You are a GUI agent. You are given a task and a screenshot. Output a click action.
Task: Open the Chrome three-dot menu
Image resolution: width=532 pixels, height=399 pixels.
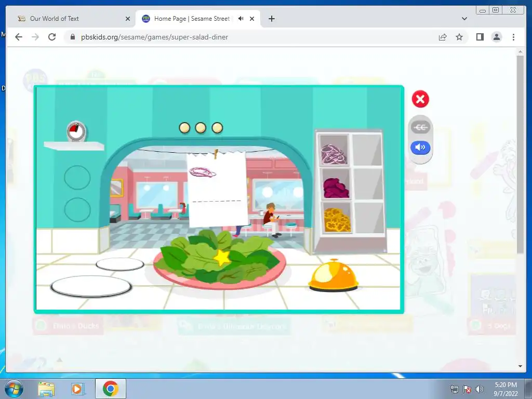pyautogui.click(x=513, y=37)
